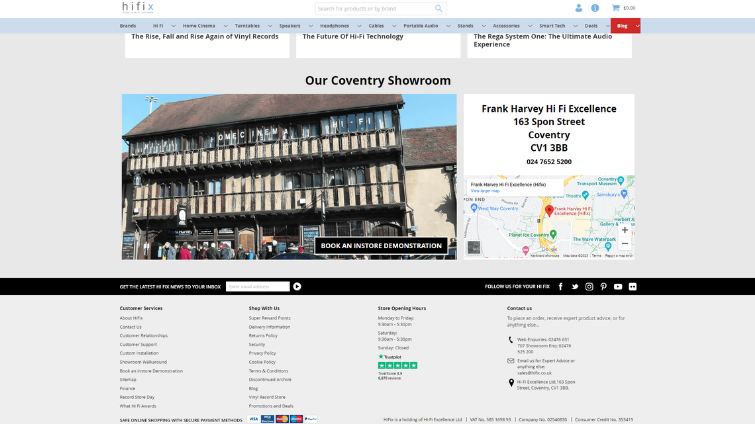Click the PayPal payment icon
Screen dimensions: 755x424
point(311,419)
